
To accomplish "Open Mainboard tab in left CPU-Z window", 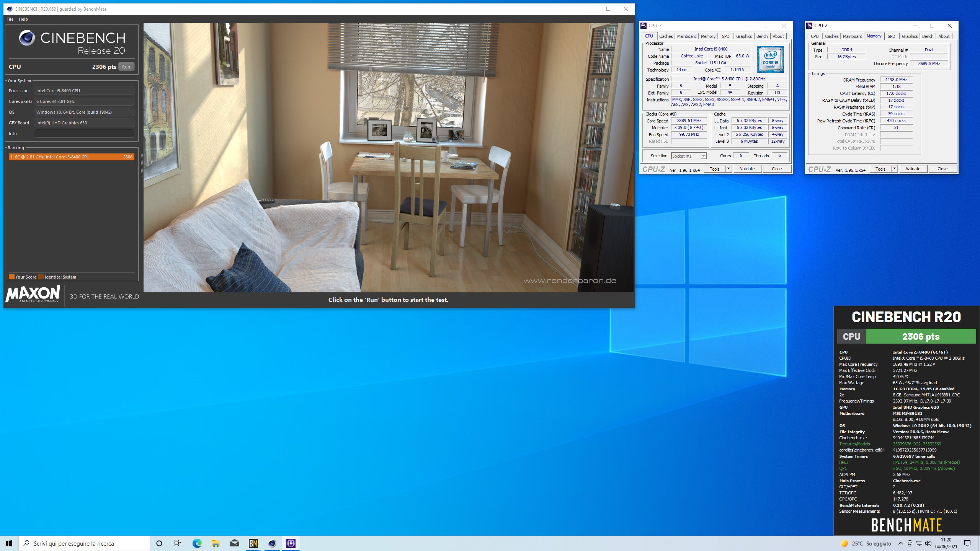I will 687,36.
